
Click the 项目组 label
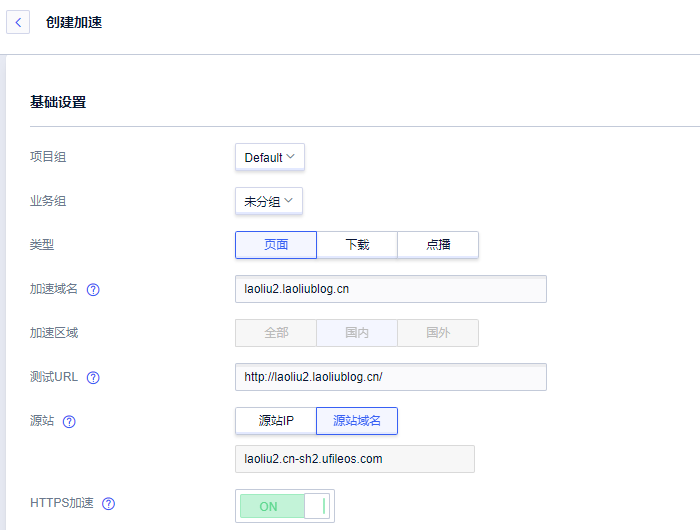tap(48, 157)
